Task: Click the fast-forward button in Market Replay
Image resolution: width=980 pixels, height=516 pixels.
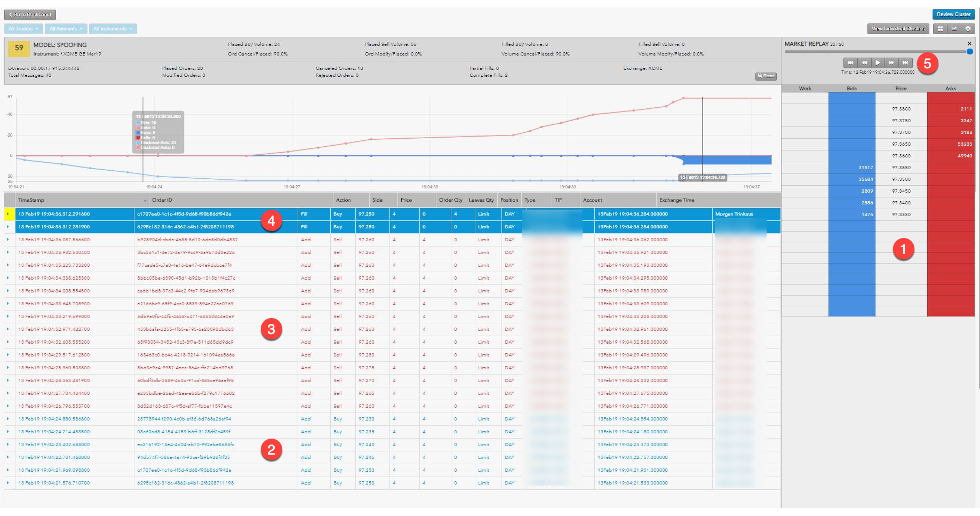Action: point(891,62)
